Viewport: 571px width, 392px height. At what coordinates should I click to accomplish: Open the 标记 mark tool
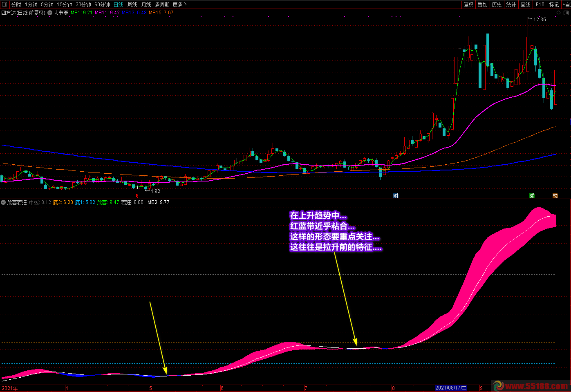(554, 4)
